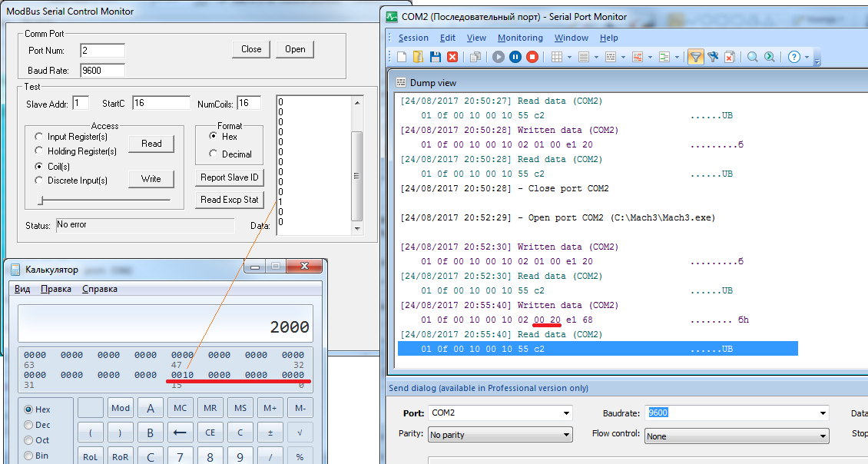Pause monitoring with blue pause icon

point(515,57)
